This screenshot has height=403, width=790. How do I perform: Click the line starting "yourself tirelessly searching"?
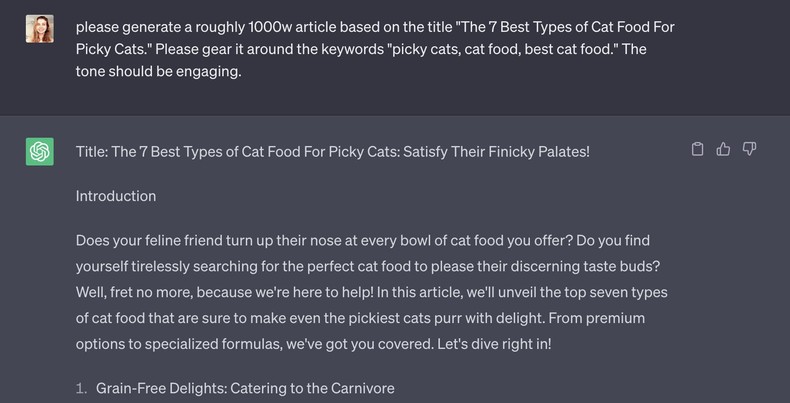pos(200,267)
